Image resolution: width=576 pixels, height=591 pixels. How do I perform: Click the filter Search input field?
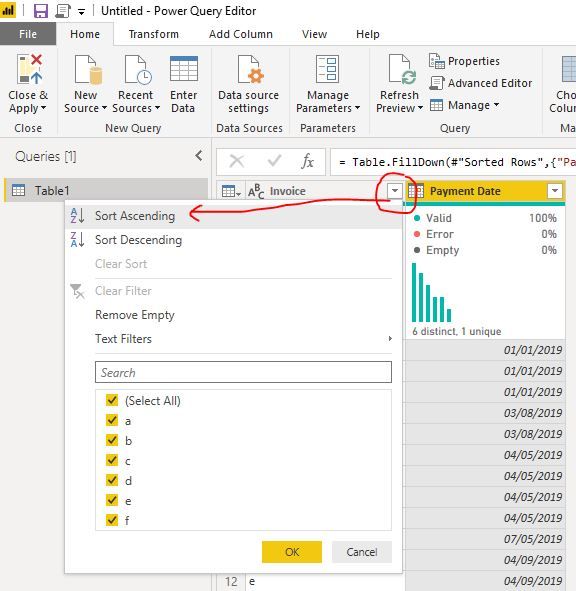[244, 372]
